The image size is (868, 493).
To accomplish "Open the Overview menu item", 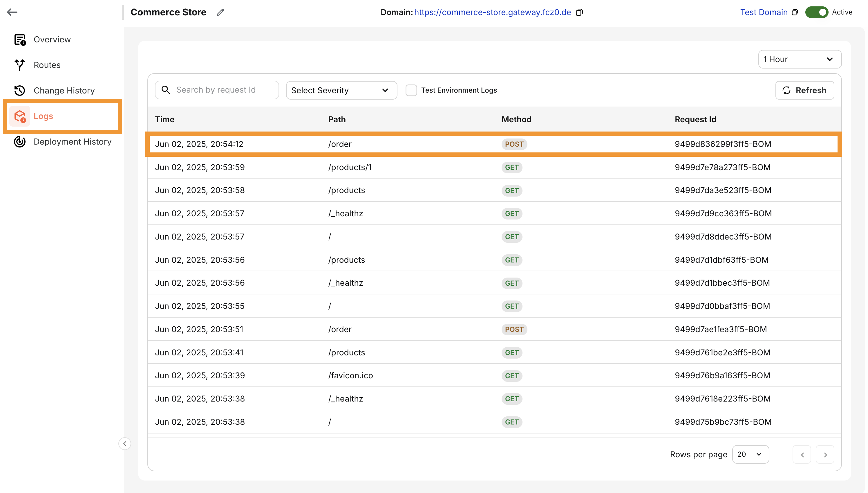I will [52, 39].
